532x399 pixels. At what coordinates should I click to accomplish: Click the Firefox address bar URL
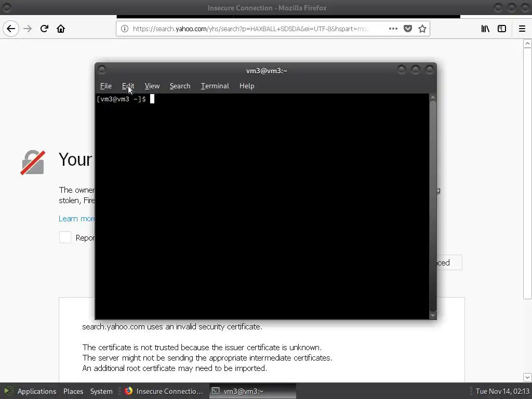[250, 29]
